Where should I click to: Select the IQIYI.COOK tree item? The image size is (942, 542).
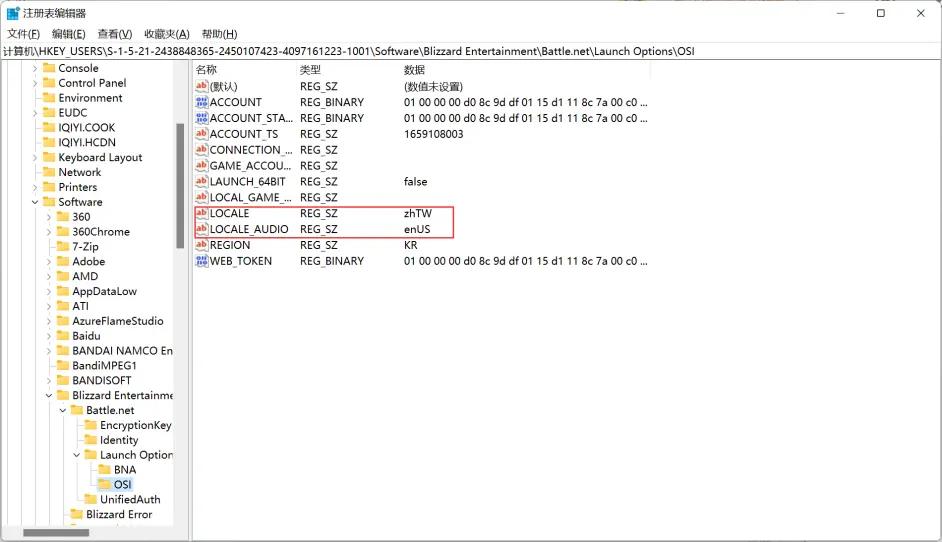[x=87, y=127]
